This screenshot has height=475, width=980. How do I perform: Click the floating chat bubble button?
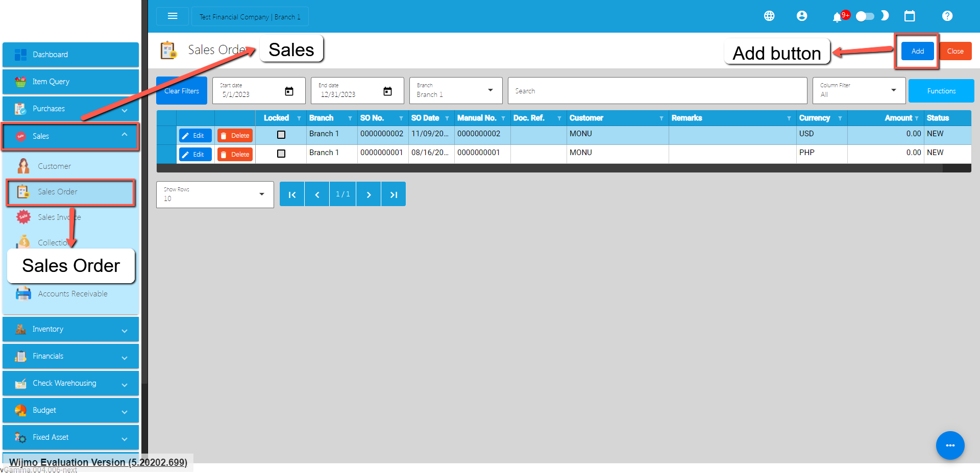tap(949, 445)
